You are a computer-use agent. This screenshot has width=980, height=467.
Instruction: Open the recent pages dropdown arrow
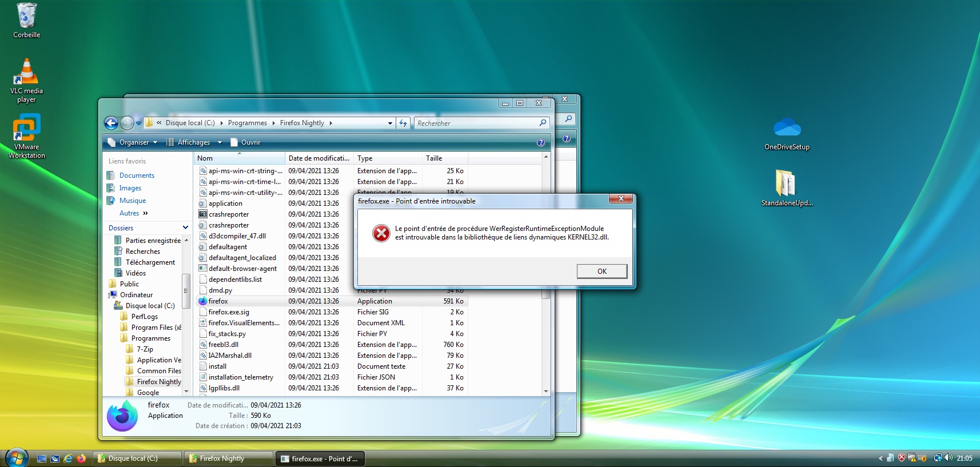[138, 123]
